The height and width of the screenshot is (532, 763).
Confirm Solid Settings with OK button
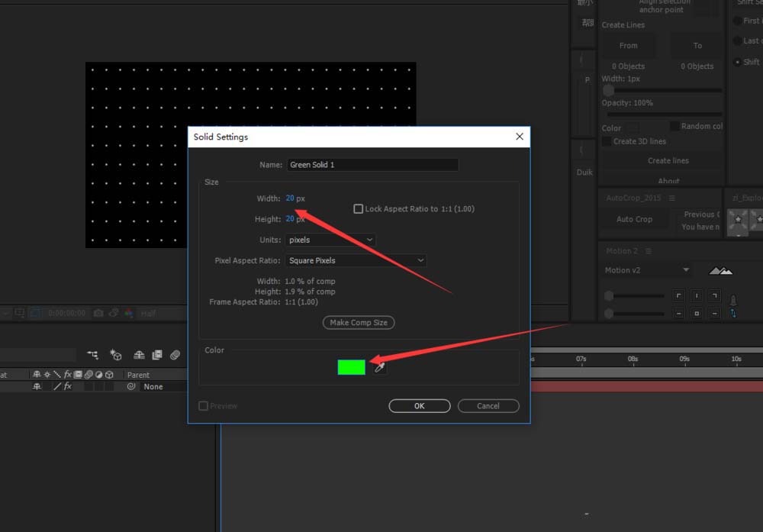pyautogui.click(x=419, y=406)
